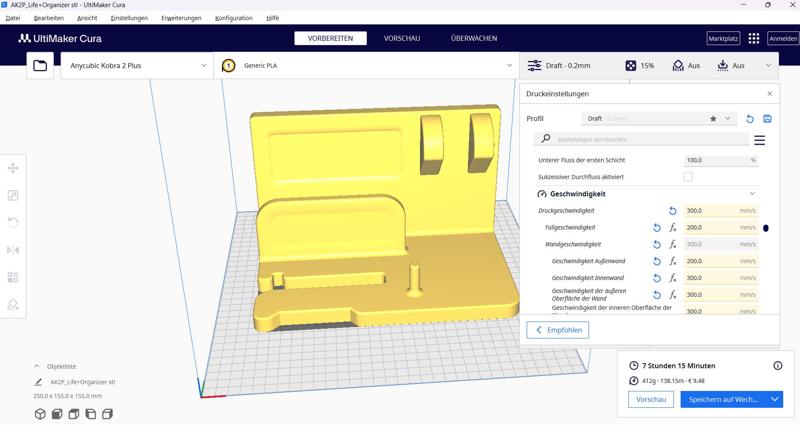Toggle Sukzessiver Durchfluss aktiviert checkbox

pyautogui.click(x=688, y=177)
